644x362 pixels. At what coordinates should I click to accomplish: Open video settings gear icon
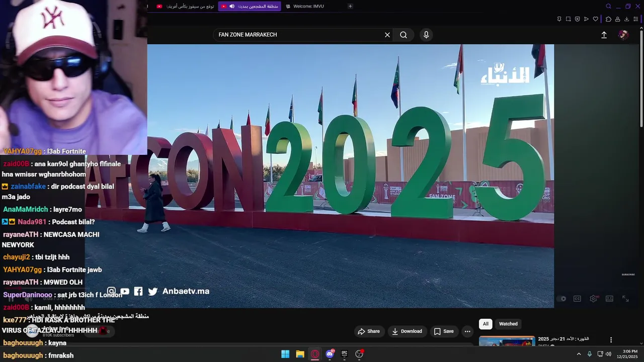click(x=594, y=299)
